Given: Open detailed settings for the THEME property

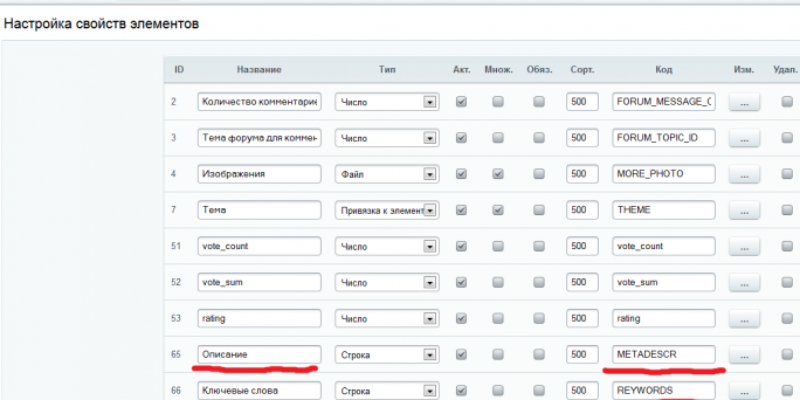Looking at the screenshot, I should [744, 210].
